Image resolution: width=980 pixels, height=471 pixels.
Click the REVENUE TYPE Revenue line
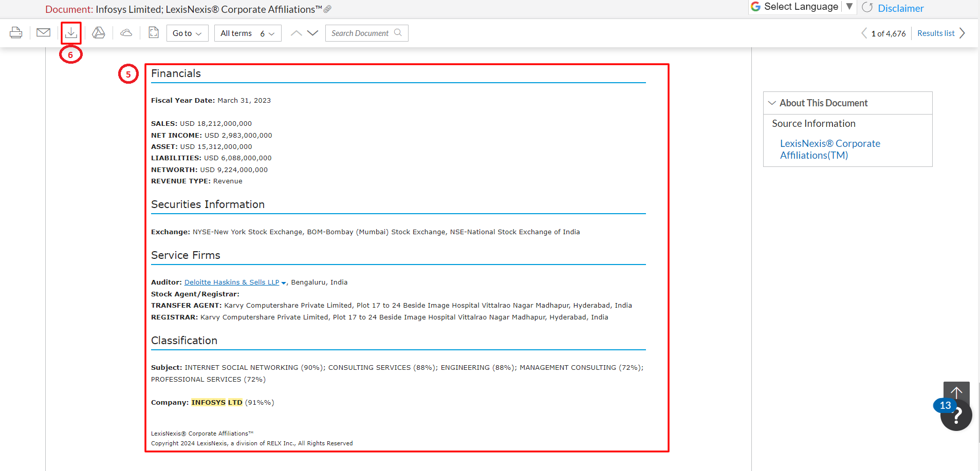pos(197,181)
